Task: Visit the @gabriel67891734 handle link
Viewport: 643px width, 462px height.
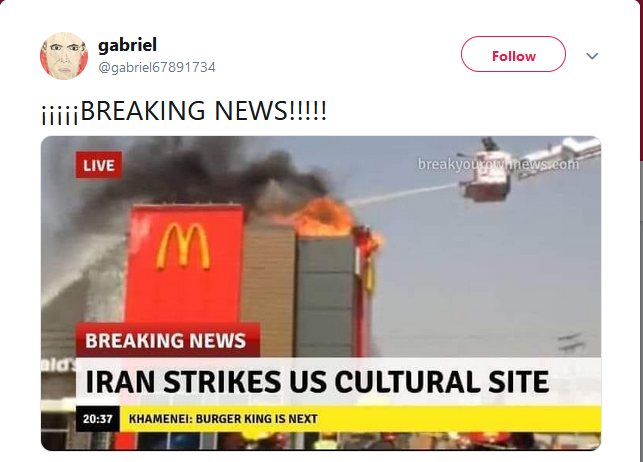Action: click(x=157, y=67)
